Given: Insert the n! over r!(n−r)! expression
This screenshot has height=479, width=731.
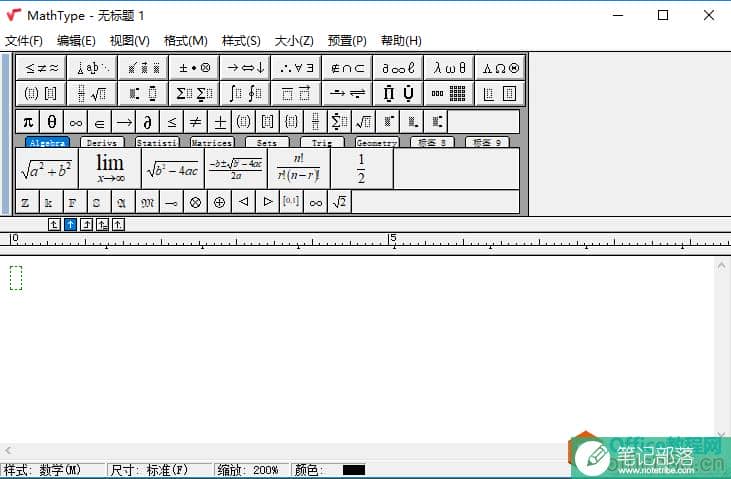Looking at the screenshot, I should (x=299, y=169).
